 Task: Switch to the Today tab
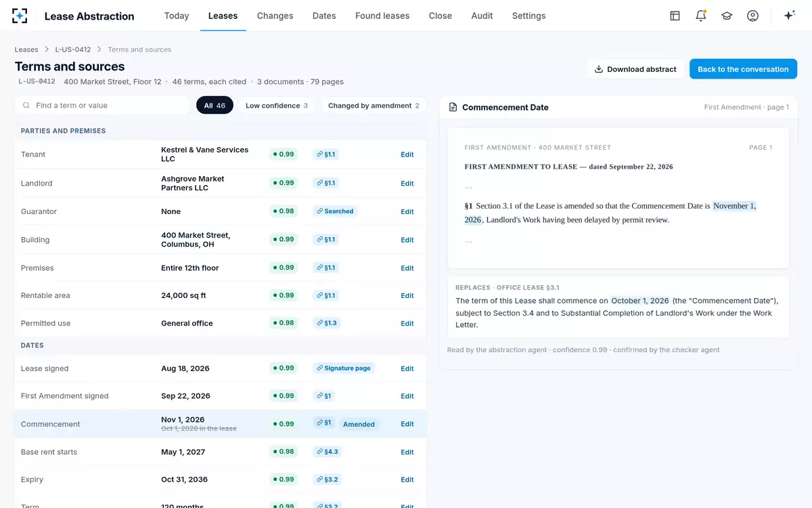177,16
